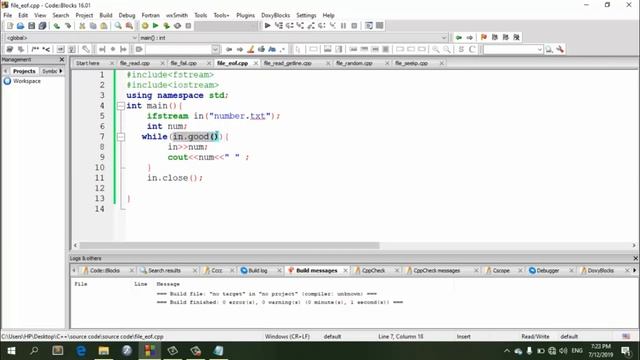Click the Copy toolbar icon
640x360 pixels.
[93, 26]
